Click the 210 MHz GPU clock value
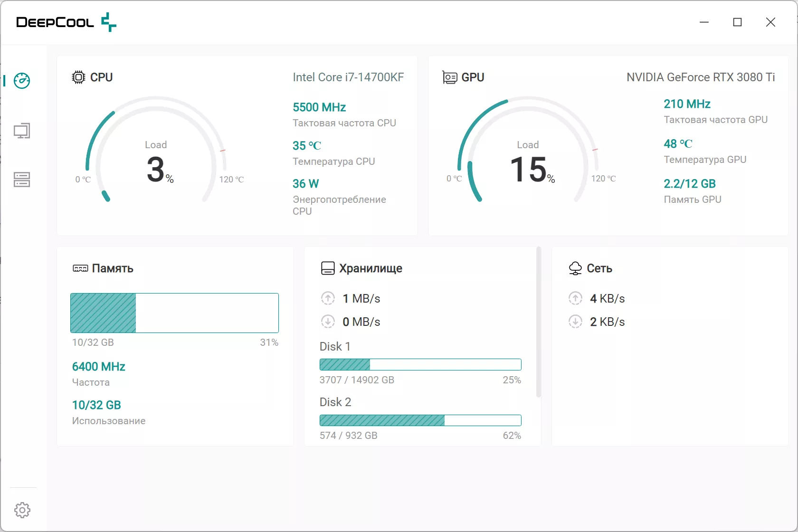The height and width of the screenshot is (532, 798). [x=687, y=104]
